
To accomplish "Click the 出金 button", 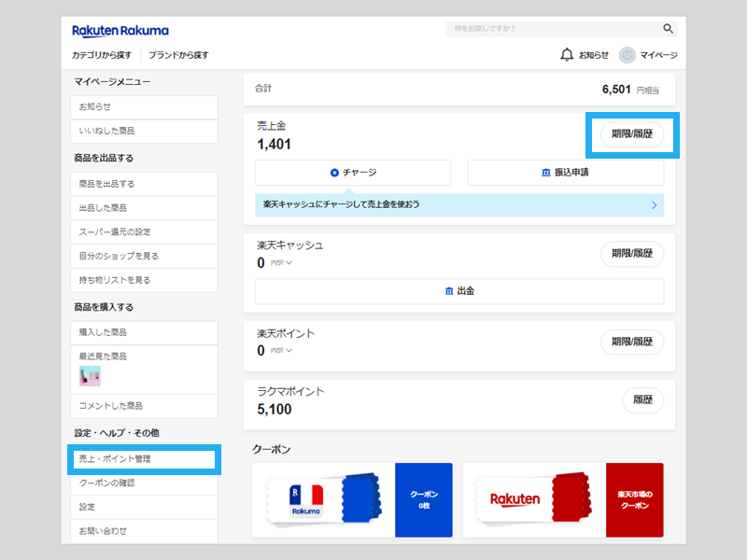I will (459, 291).
